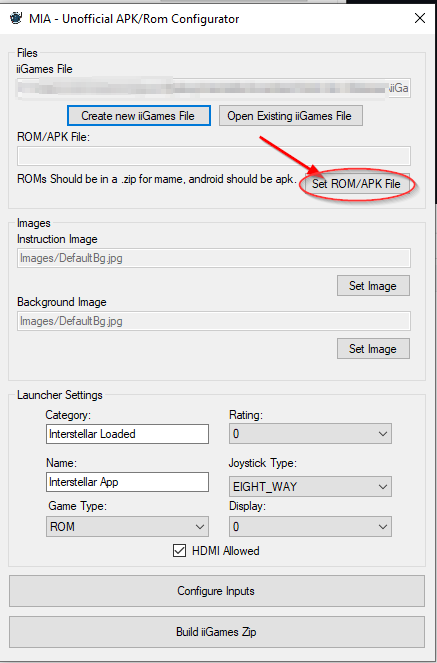Image resolution: width=437 pixels, height=663 pixels.
Task: Click the 'Launcher Settings' group label
Action: tap(60, 395)
